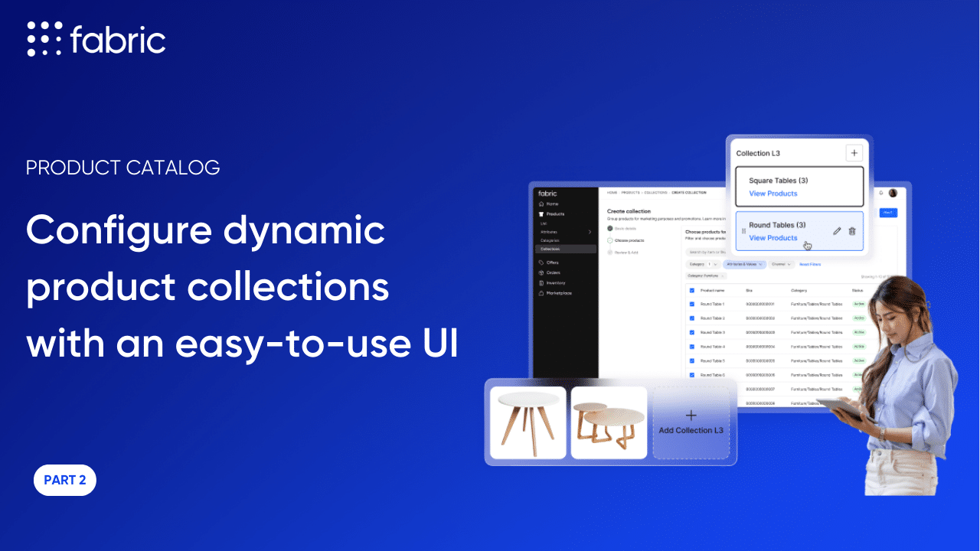Uncheck the Round Table 3 row checkbox
Image resolution: width=980 pixels, height=551 pixels.
pyautogui.click(x=692, y=332)
